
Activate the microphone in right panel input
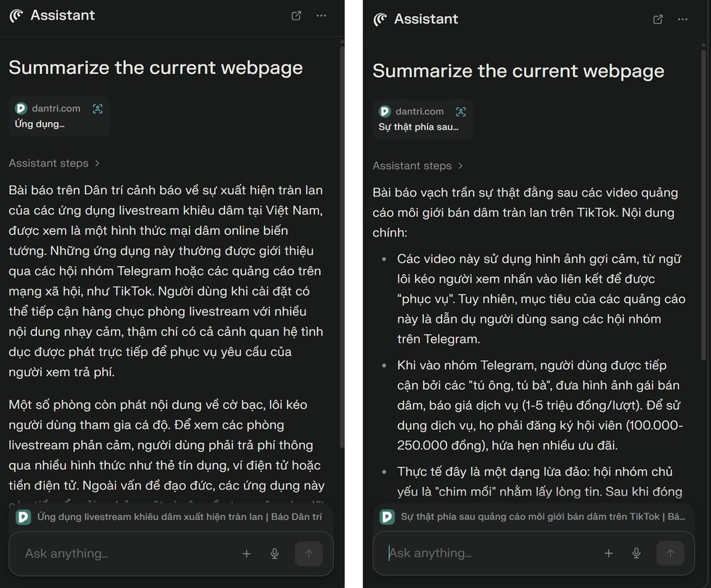coord(636,553)
